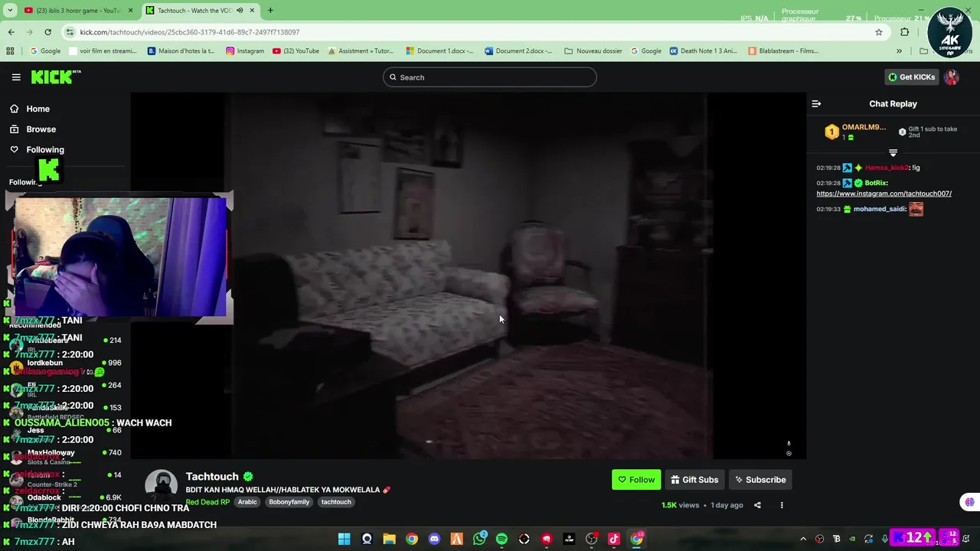This screenshot has height=551, width=980.
Task: Collapse the Chat Replay panel
Action: (816, 104)
